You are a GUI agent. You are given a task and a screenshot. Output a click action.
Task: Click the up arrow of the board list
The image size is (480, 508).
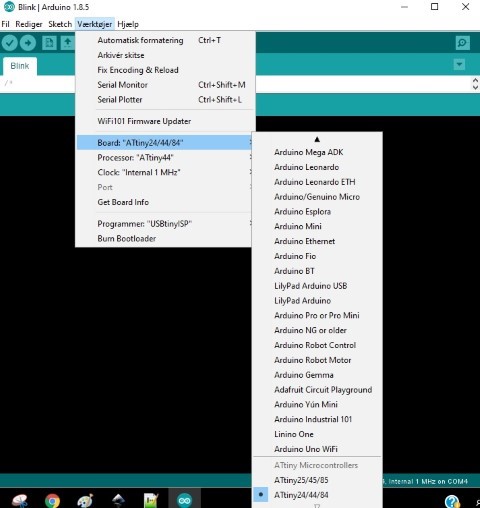(317, 139)
